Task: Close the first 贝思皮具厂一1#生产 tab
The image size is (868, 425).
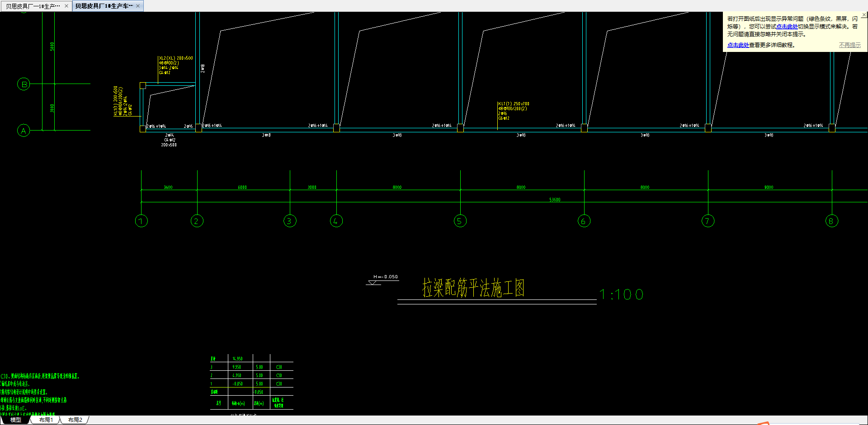Action: (66, 6)
